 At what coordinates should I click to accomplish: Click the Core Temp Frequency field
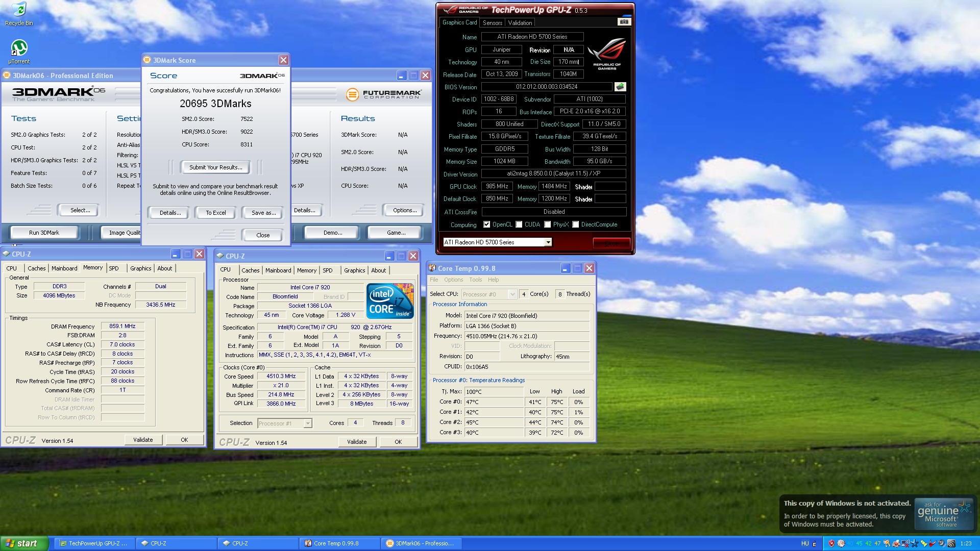[x=527, y=336]
